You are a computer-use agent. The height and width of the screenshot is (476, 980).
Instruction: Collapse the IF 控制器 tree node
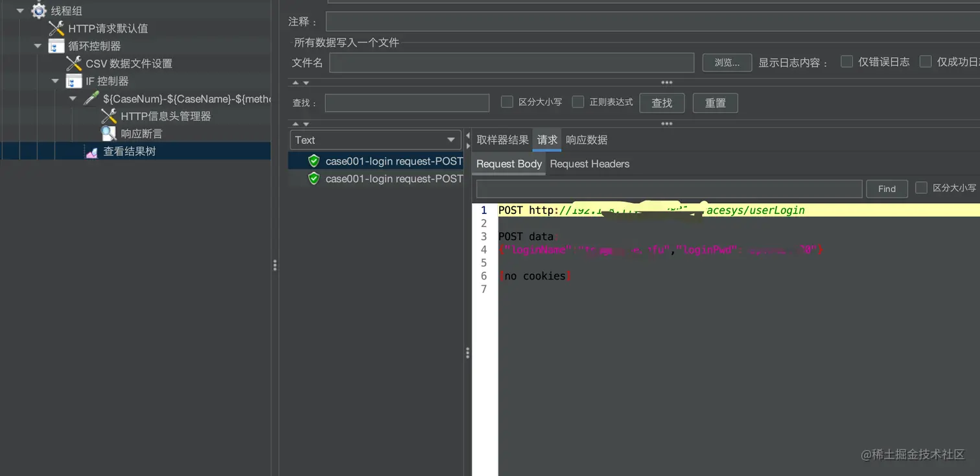click(55, 81)
